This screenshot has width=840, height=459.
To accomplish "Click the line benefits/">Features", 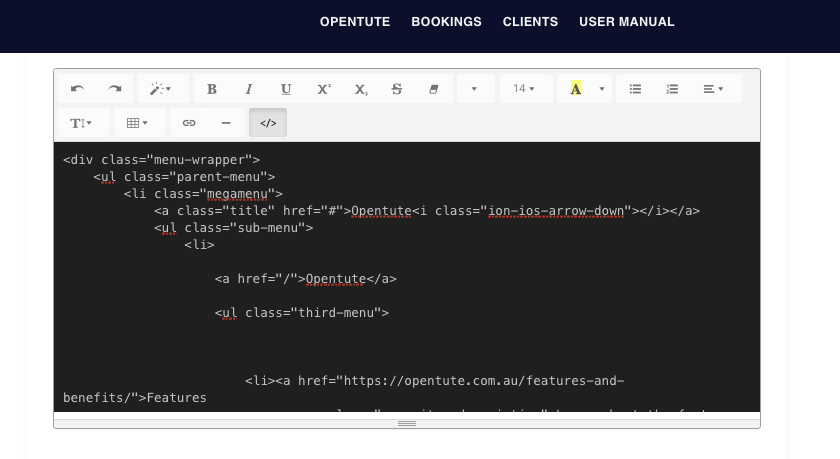I will click(134, 398).
